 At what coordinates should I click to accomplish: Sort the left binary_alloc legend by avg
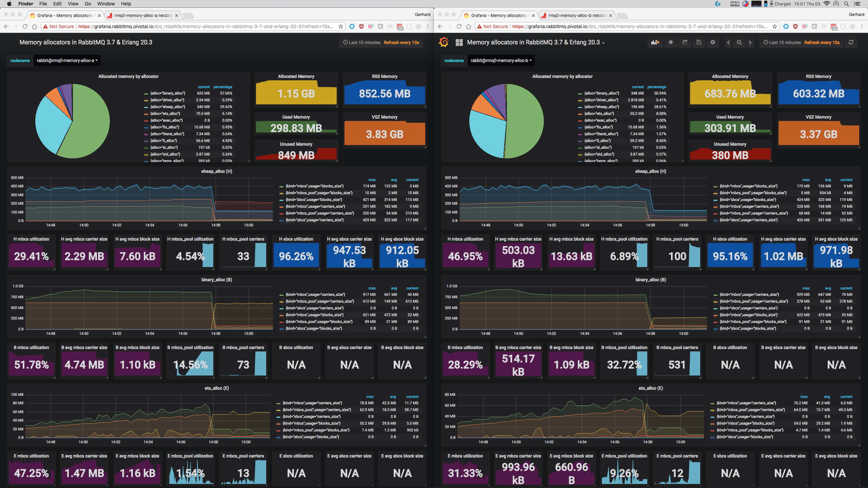point(394,288)
